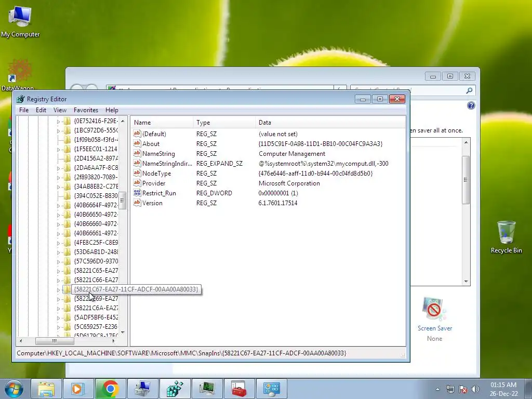The width and height of the screenshot is (532, 399).
Task: Switch to Google Chrome in the taskbar
Action: [x=110, y=389]
